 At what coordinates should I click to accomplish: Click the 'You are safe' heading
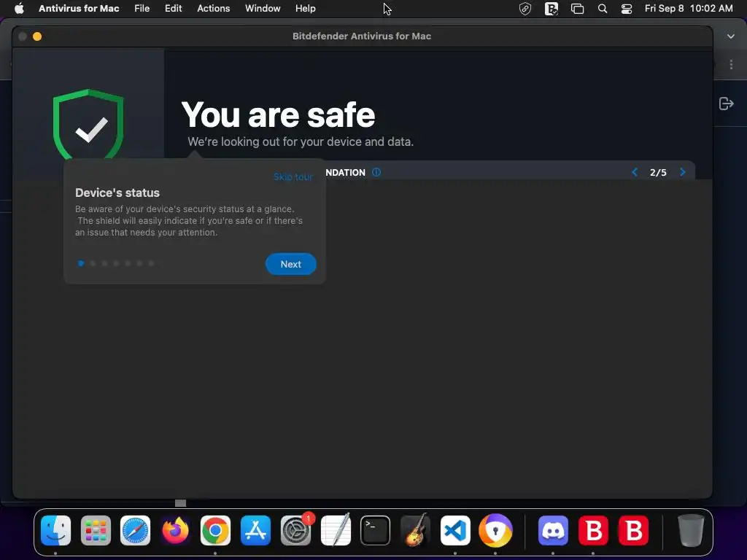point(278,114)
